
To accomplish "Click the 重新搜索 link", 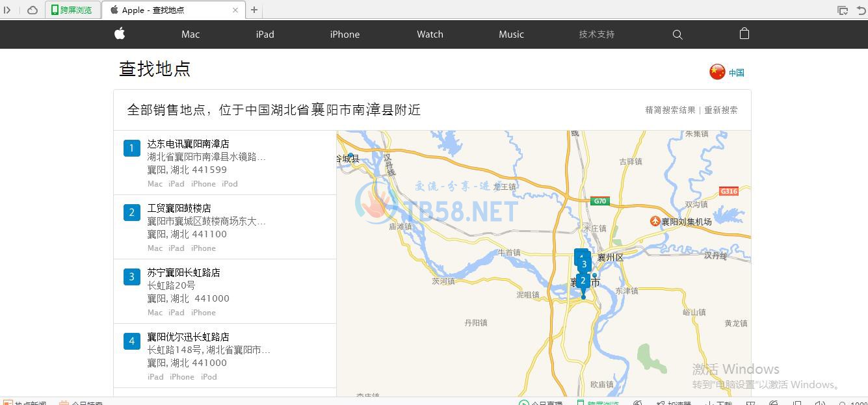I will point(721,110).
